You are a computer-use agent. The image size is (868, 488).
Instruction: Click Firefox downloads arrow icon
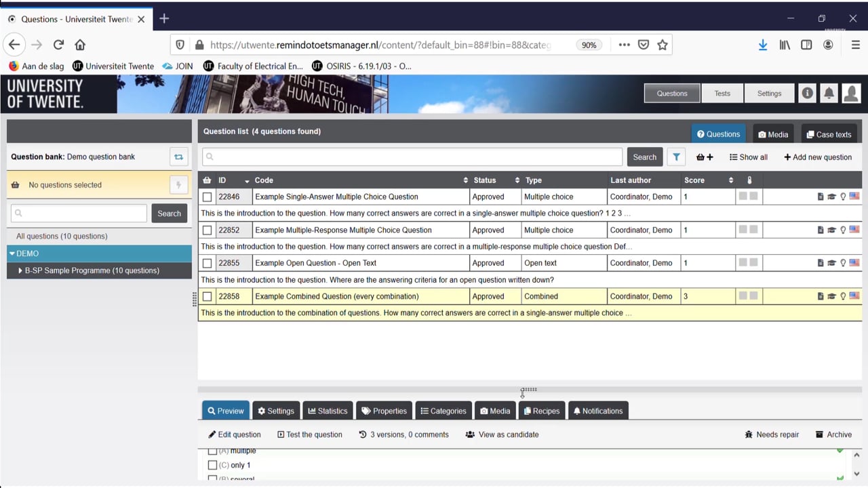coord(763,45)
